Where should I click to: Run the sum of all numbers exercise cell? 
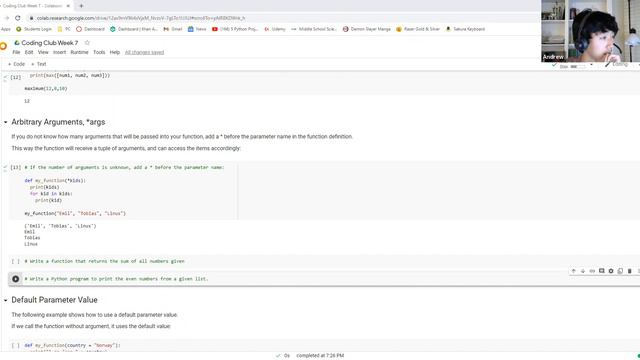click(x=16, y=261)
